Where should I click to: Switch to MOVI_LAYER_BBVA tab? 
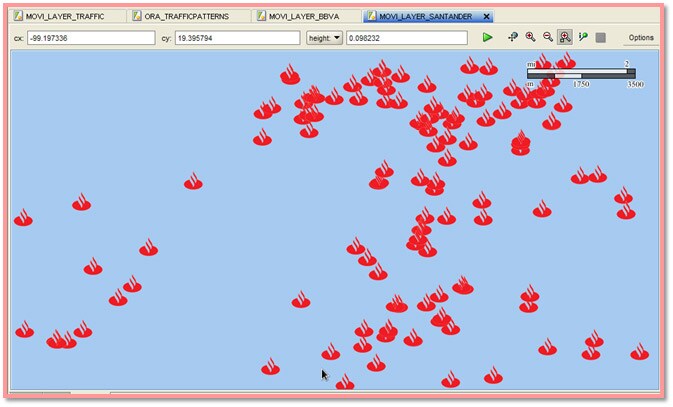tap(304, 16)
